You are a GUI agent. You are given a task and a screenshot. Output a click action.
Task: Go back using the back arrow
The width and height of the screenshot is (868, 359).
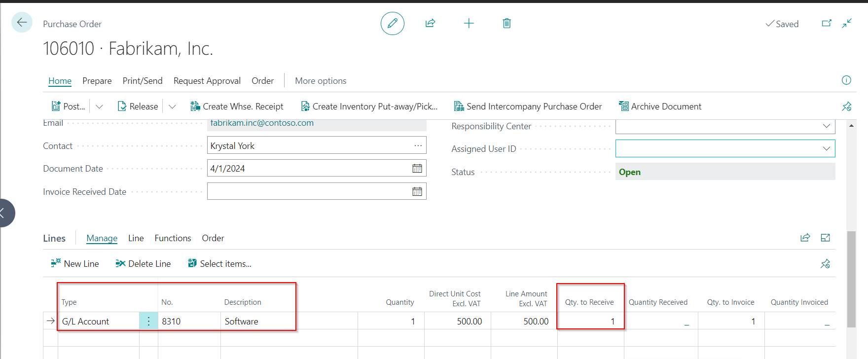click(22, 22)
